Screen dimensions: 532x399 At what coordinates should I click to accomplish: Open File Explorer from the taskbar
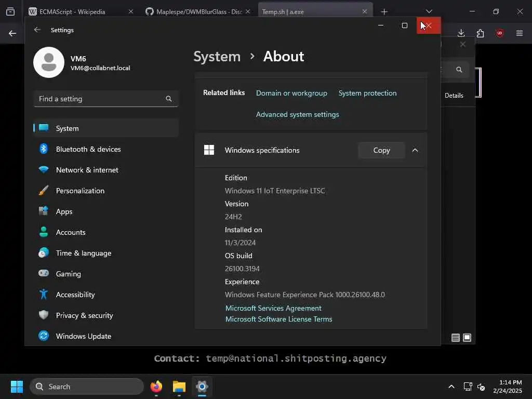tap(179, 387)
